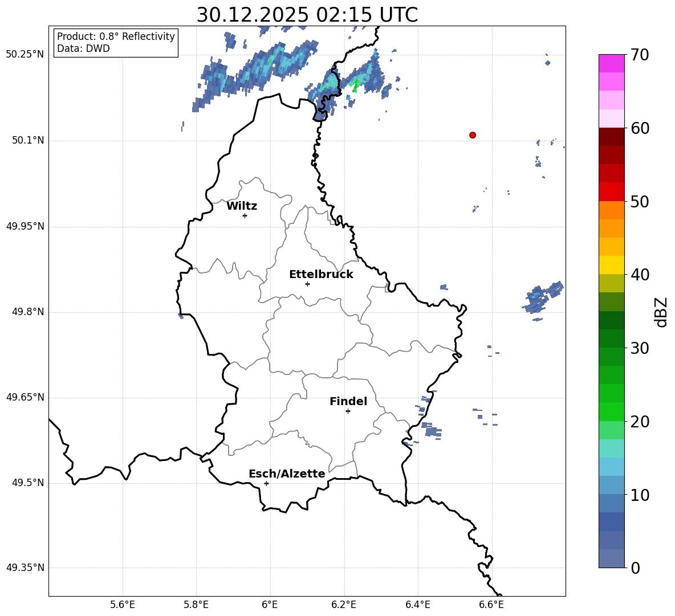675x616 pixels.
Task: Click the Product: 0.8° Reflectivity text
Action: (116, 36)
